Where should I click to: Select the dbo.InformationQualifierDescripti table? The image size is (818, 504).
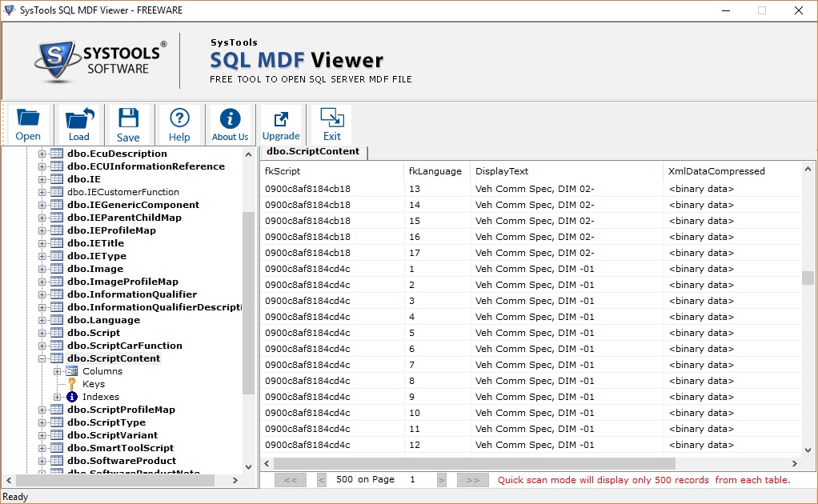pyautogui.click(x=154, y=307)
